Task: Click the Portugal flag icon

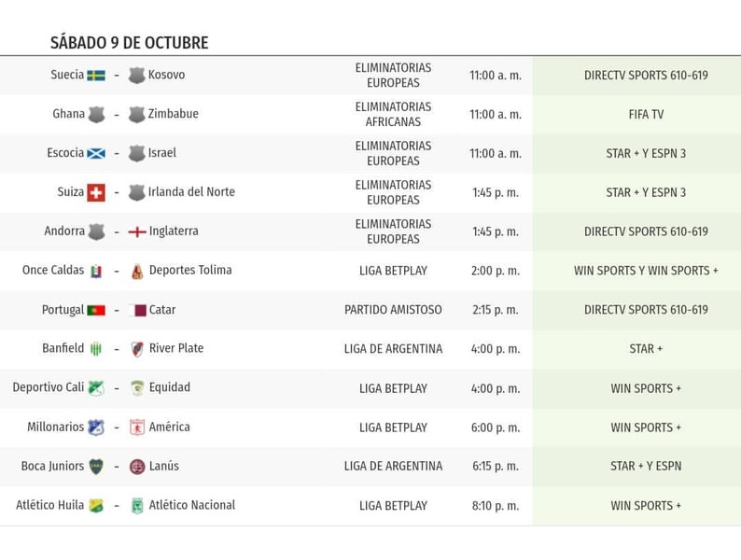Action: click(96, 310)
